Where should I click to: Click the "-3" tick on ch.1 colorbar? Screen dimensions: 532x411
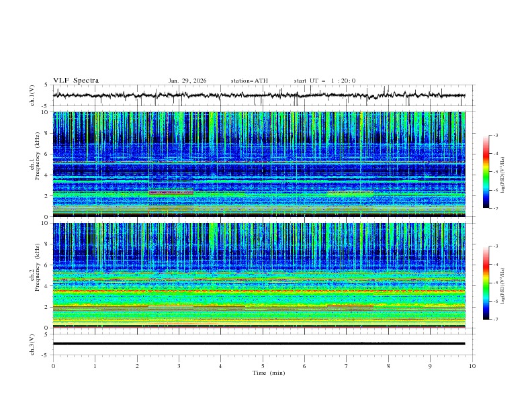[496, 135]
